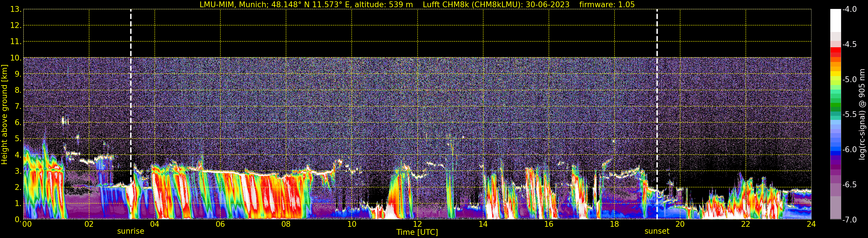Click the "04" tick label on the time axis

(x=155, y=224)
